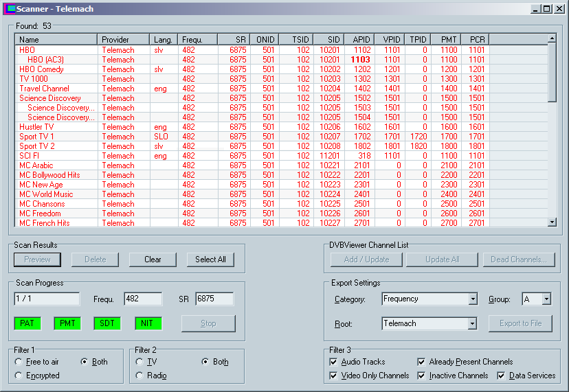Select the MC World Music row
Image resolution: width=569 pixels, height=392 pixels.
pos(252,194)
